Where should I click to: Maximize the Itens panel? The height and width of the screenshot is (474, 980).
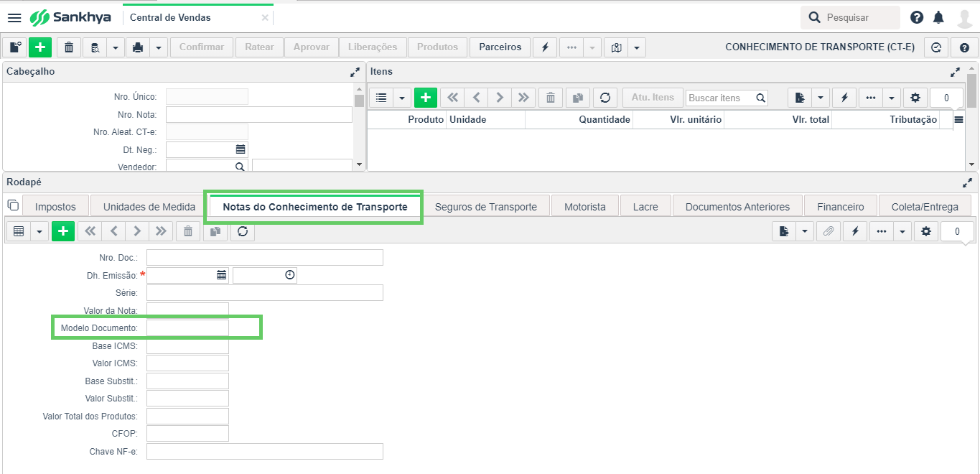pos(955,72)
